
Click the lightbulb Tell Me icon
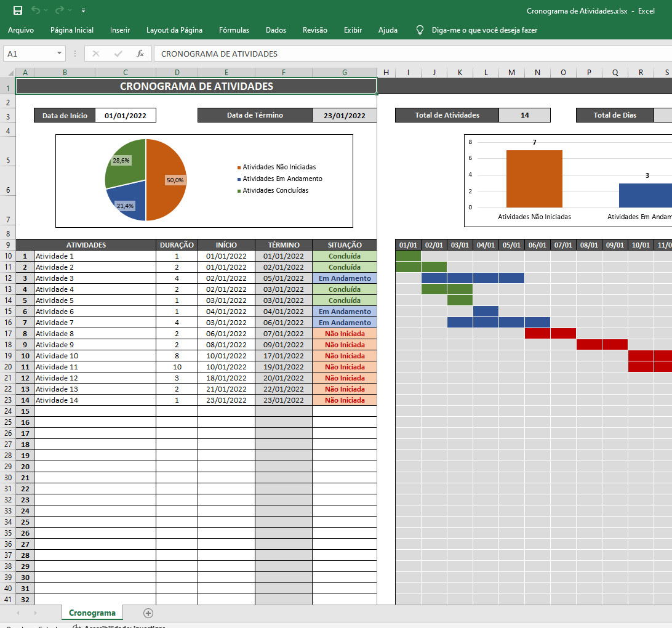coord(420,30)
